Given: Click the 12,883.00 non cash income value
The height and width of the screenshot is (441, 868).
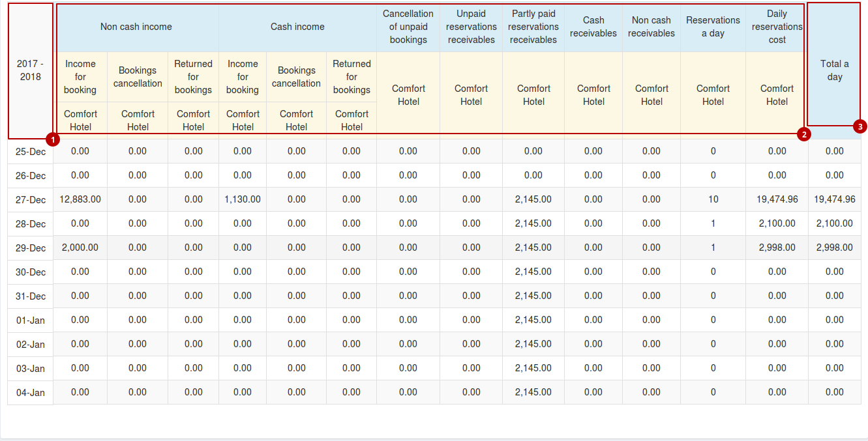Looking at the screenshot, I should point(80,199).
